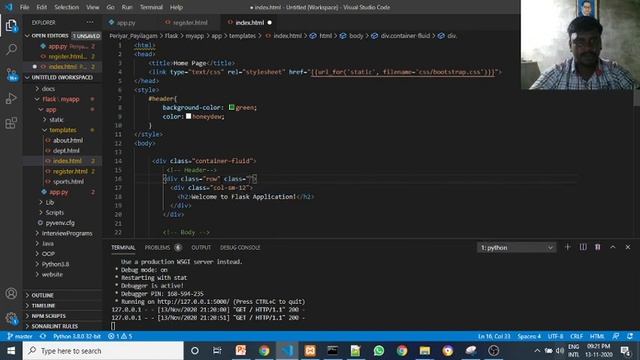Expand the InterviewPrograms folder
Image resolution: width=640 pixels, height=360 pixels.
pyautogui.click(x=67, y=233)
